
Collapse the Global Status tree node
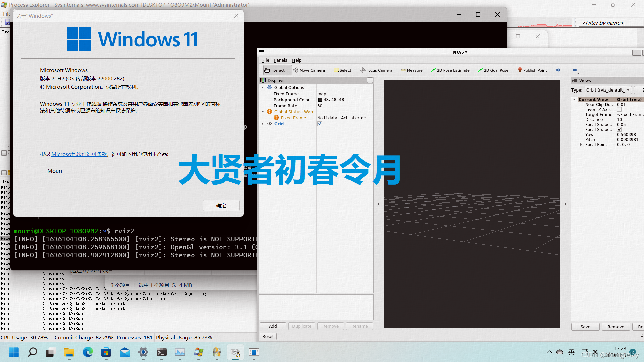point(263,112)
